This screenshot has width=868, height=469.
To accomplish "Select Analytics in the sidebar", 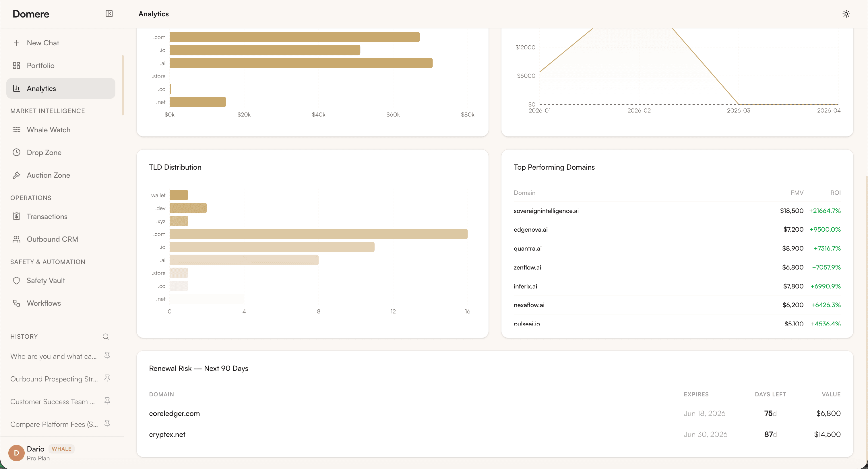I will [x=41, y=88].
